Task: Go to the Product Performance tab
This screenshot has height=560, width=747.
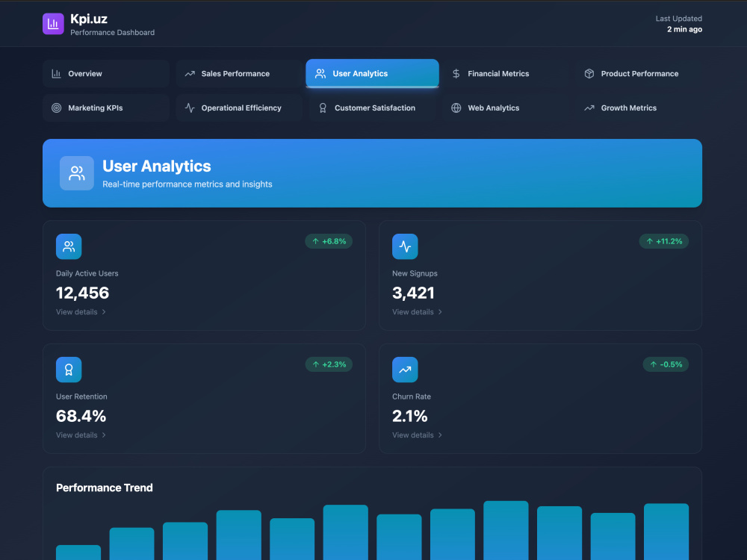Action: [x=639, y=74]
